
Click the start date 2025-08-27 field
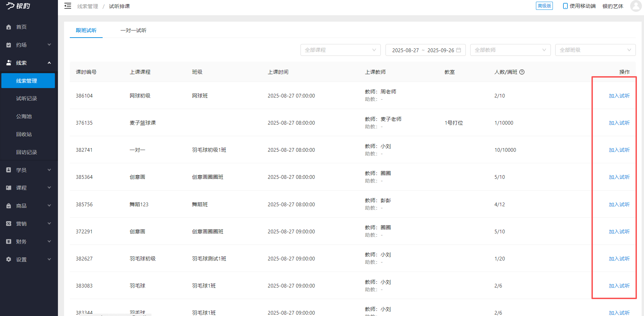[405, 50]
